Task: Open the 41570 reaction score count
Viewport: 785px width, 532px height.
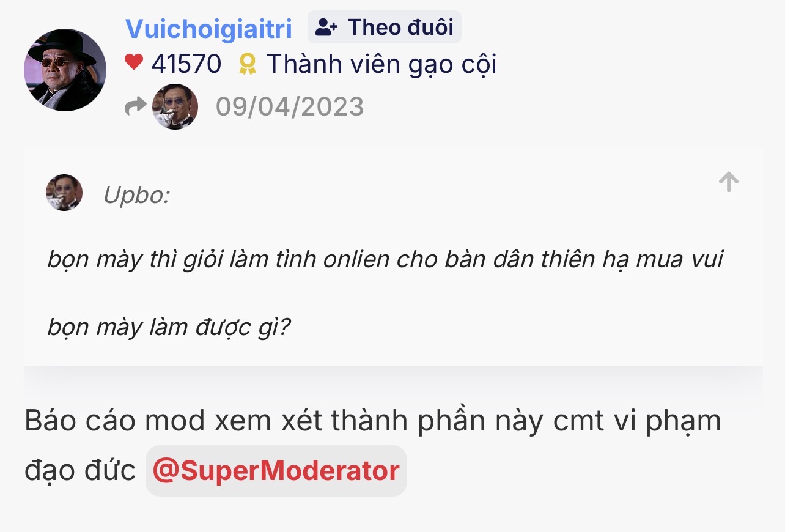Action: (186, 64)
